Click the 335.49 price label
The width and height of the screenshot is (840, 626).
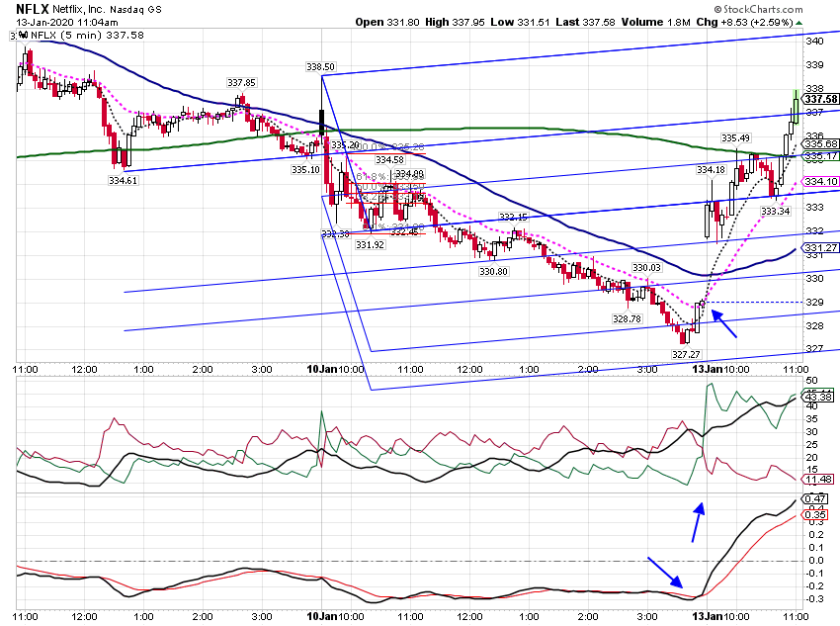(735, 138)
